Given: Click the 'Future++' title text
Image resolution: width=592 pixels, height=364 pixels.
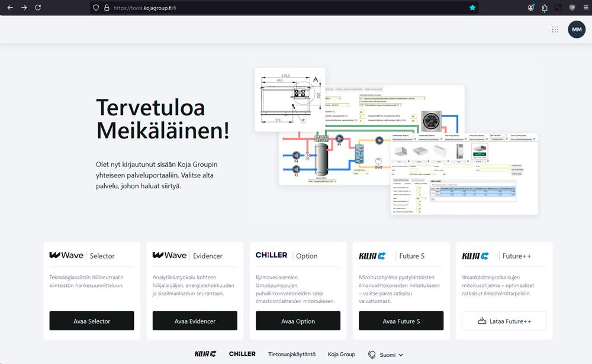Looking at the screenshot, I should pos(516,256).
